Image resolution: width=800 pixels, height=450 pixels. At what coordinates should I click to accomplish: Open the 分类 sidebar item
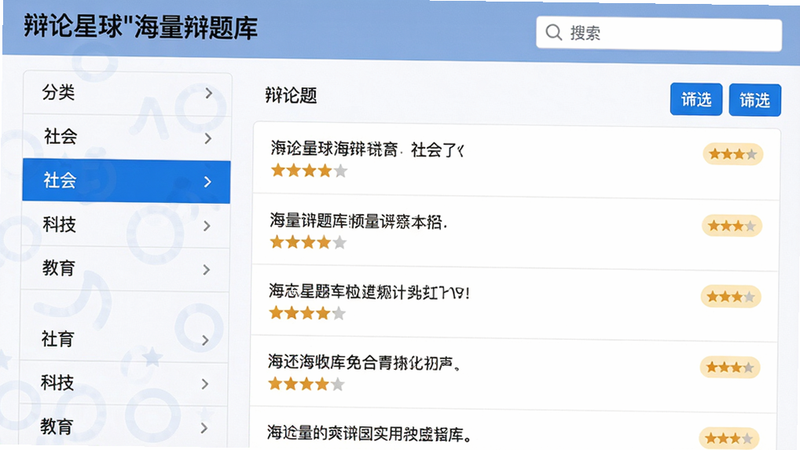(127, 93)
